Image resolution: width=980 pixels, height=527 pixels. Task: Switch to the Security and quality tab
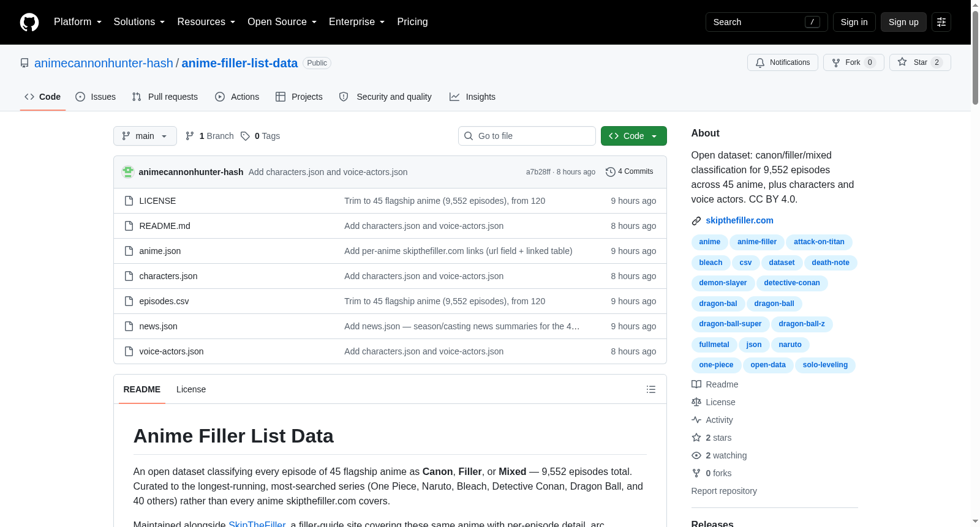point(385,97)
